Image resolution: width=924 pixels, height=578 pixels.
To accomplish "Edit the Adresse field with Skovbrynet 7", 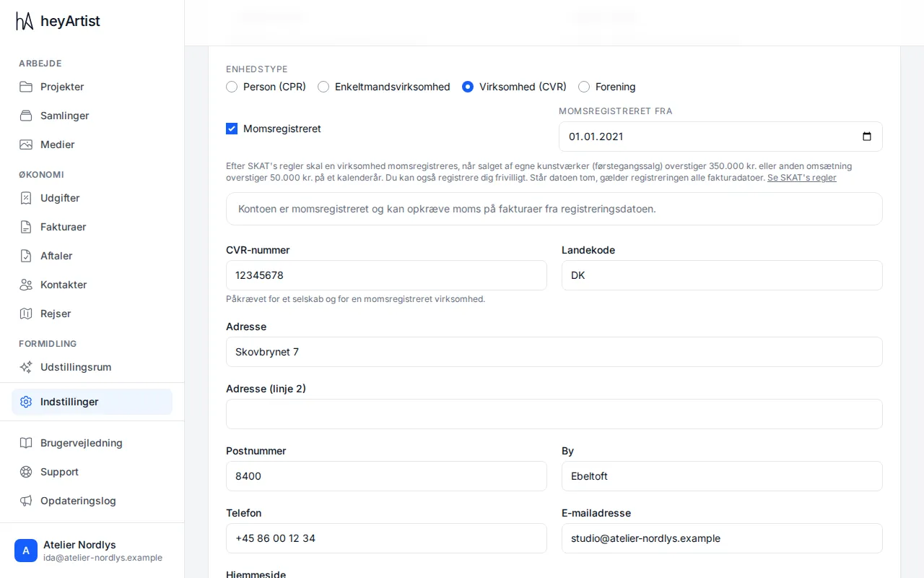I will coord(554,352).
